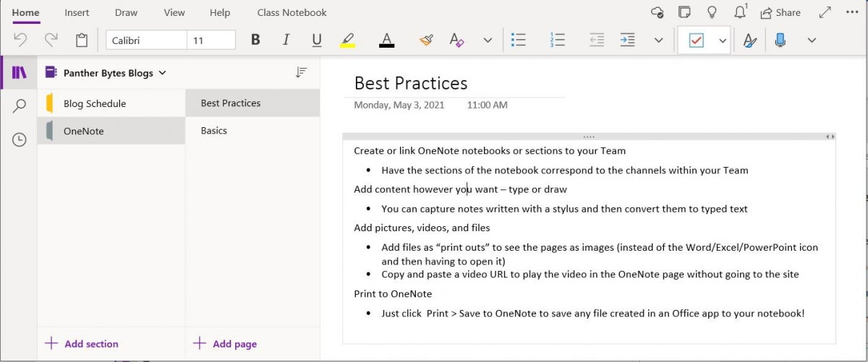Click 'Add pictures, videos, and files' line
868x362 pixels.
(x=422, y=228)
